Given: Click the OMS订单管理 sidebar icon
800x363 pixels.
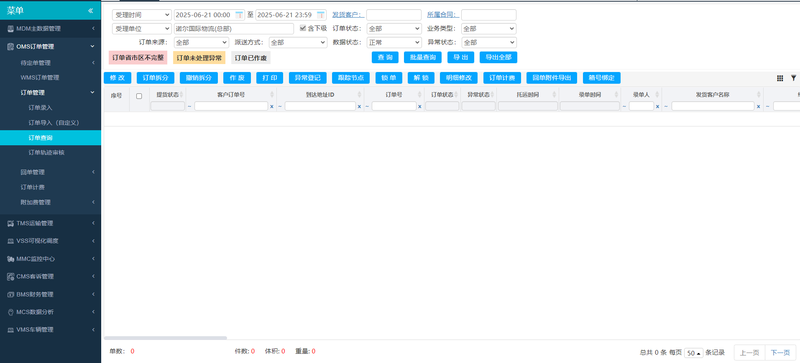Looking at the screenshot, I should pos(11,46).
